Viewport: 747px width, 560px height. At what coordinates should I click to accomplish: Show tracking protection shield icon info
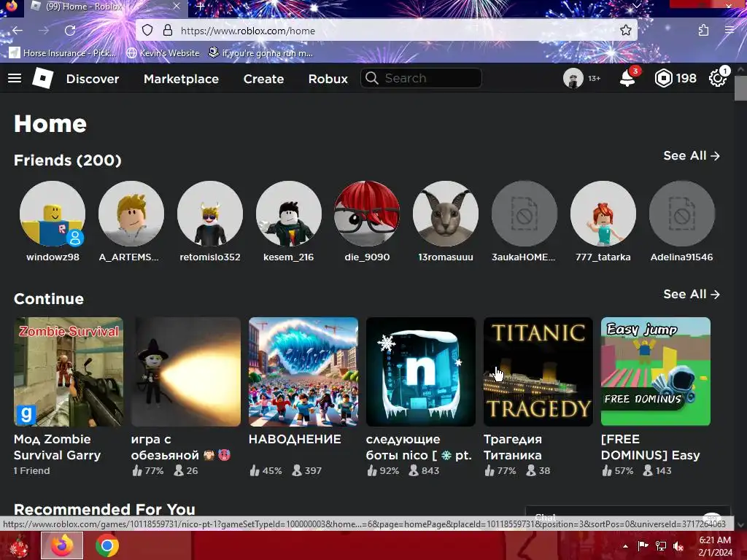coord(147,31)
